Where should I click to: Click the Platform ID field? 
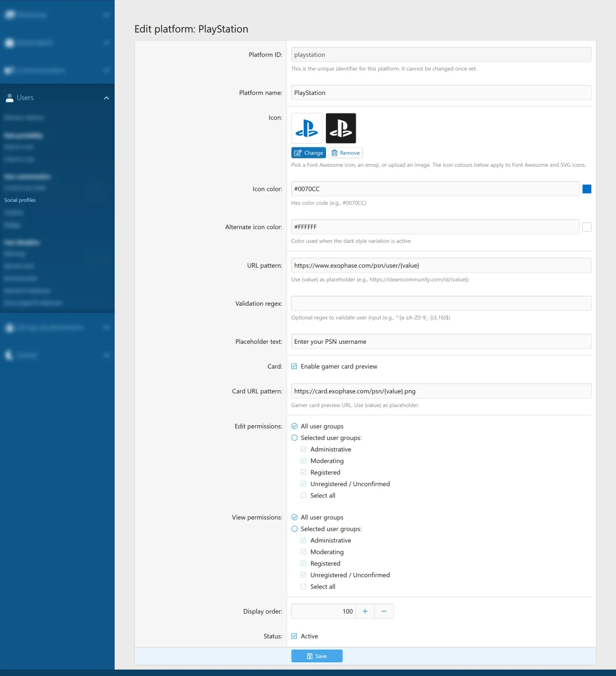441,55
